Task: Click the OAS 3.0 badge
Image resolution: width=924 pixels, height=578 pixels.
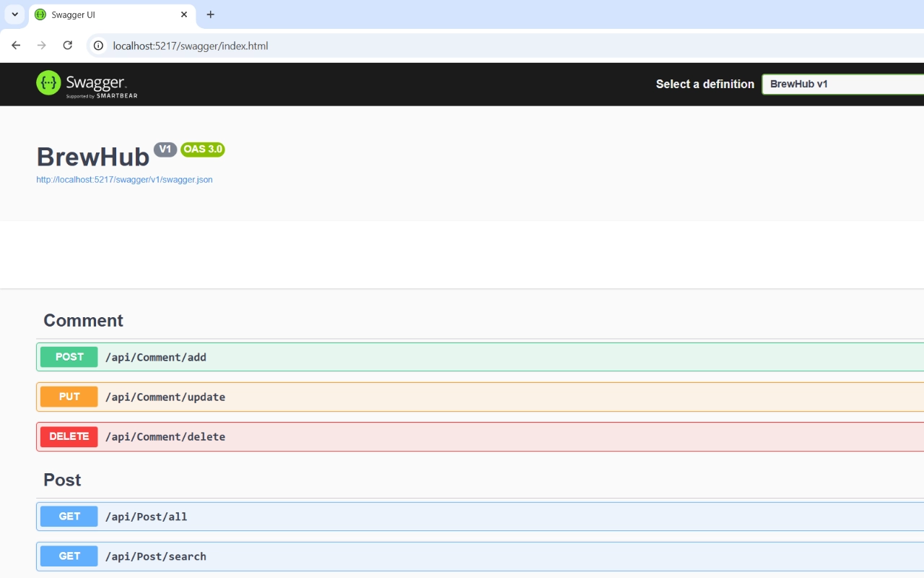Action: point(202,149)
